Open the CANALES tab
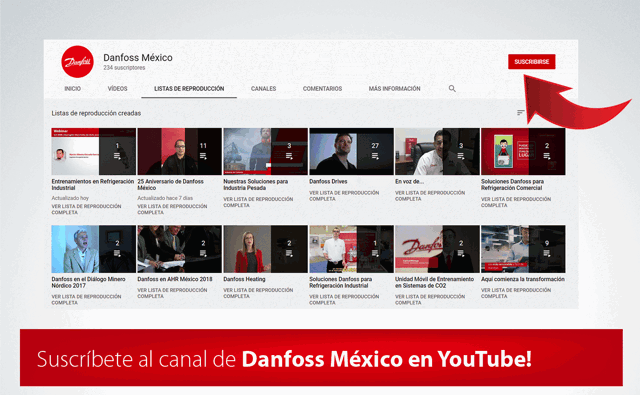The width and height of the screenshot is (640, 395). point(263,89)
